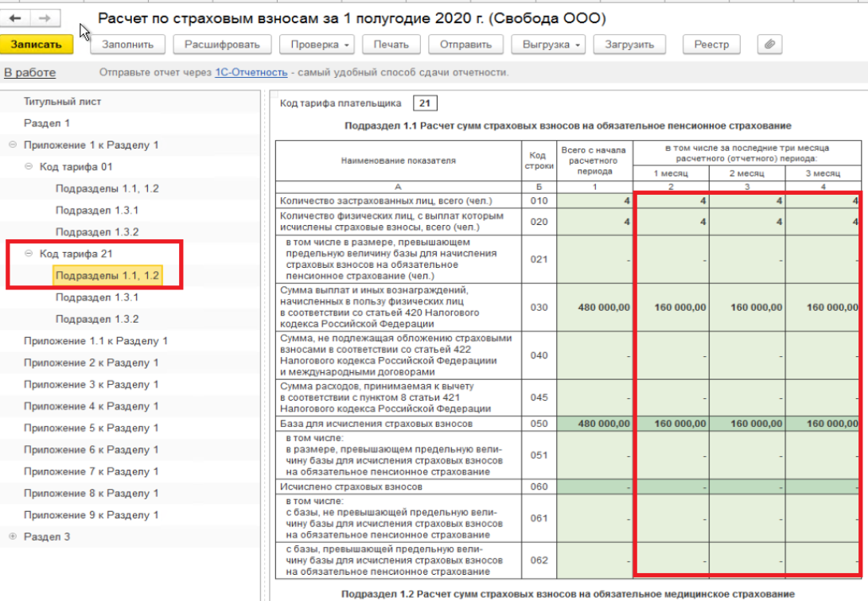The height and width of the screenshot is (601, 868).
Task: Click the Отправить button
Action: pos(465,45)
